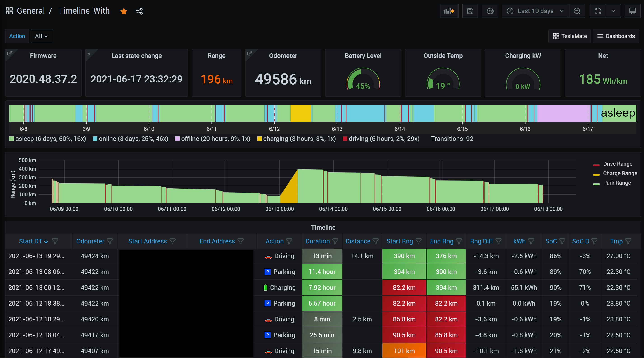The width and height of the screenshot is (644, 358).
Task: Save the current dashboard
Action: pos(470,11)
